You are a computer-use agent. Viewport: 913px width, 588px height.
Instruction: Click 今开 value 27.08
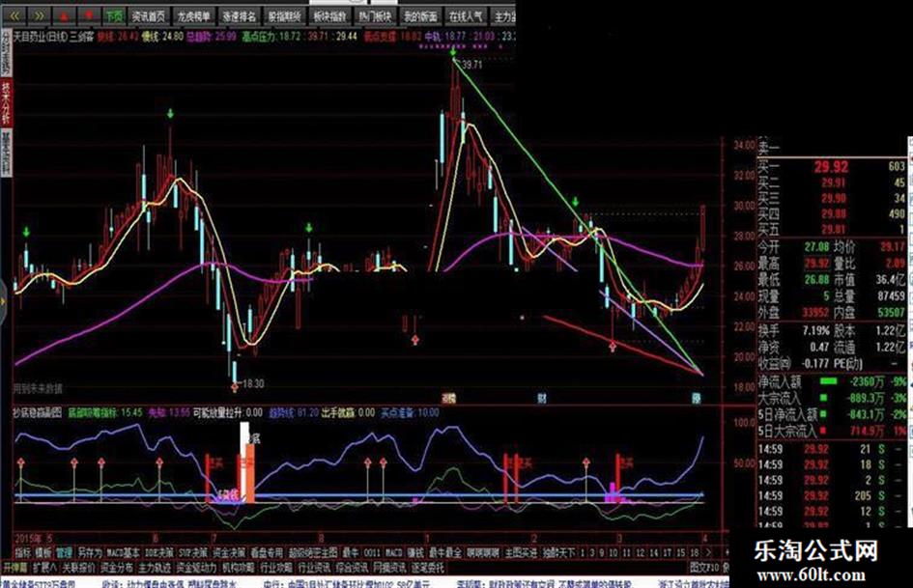click(816, 247)
